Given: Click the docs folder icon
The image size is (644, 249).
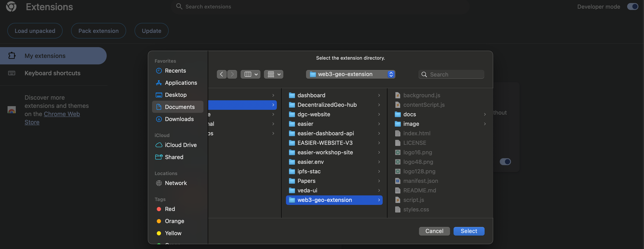Looking at the screenshot, I should point(398,114).
